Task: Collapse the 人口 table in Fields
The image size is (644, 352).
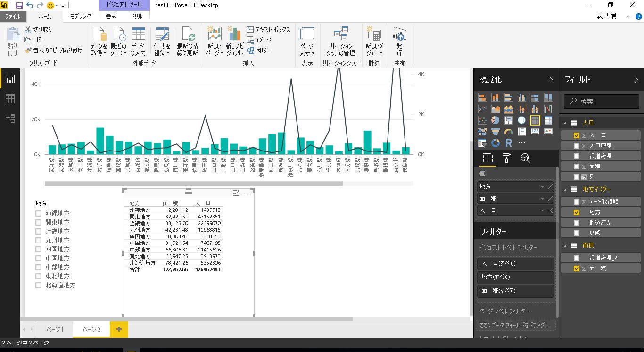Action: 566,122
